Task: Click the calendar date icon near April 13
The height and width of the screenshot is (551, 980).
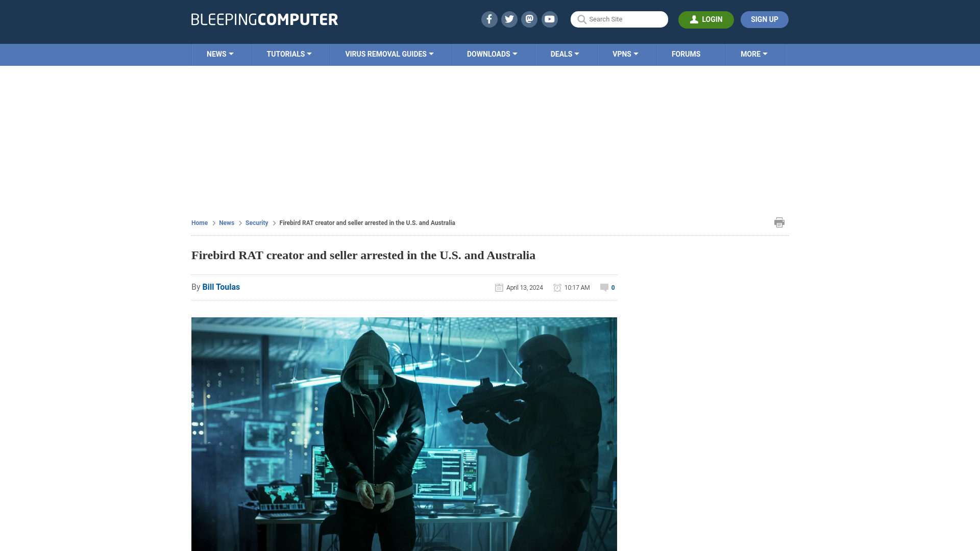Action: 499,287
